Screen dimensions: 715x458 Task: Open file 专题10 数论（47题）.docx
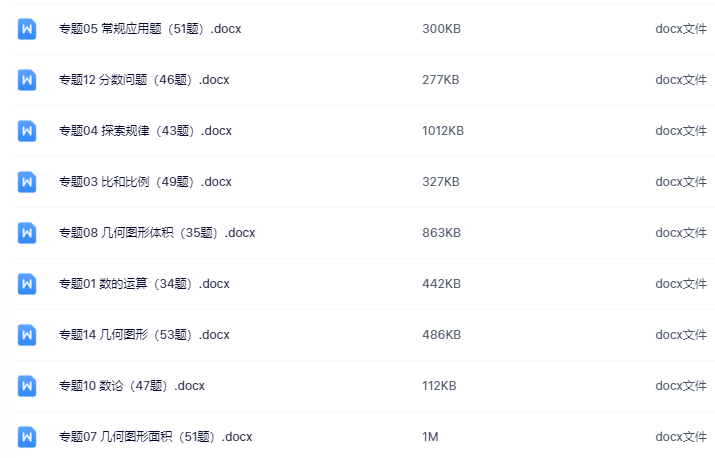pos(132,386)
